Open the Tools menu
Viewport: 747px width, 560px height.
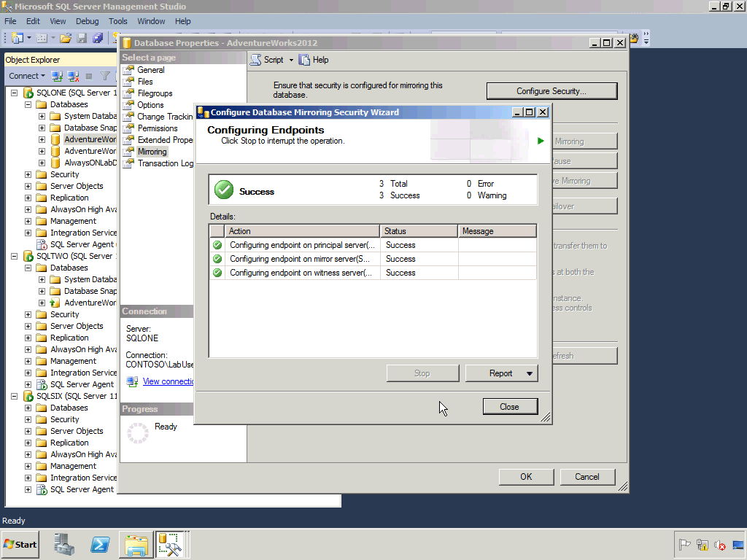[117, 21]
